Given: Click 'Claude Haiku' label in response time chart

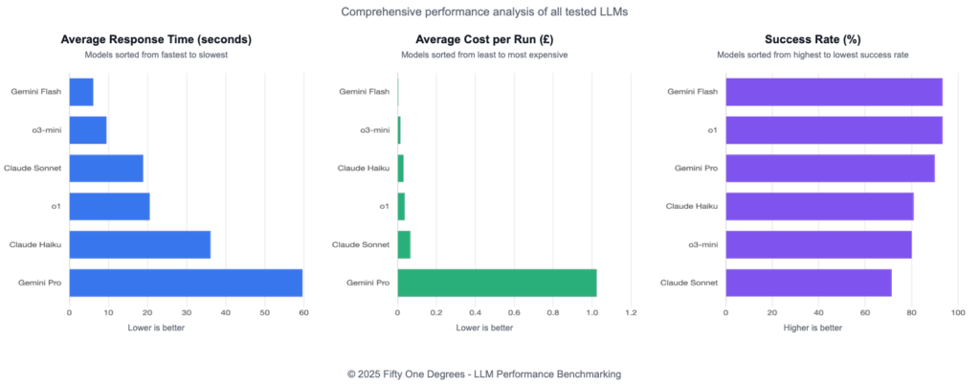Looking at the screenshot, I should click(35, 244).
